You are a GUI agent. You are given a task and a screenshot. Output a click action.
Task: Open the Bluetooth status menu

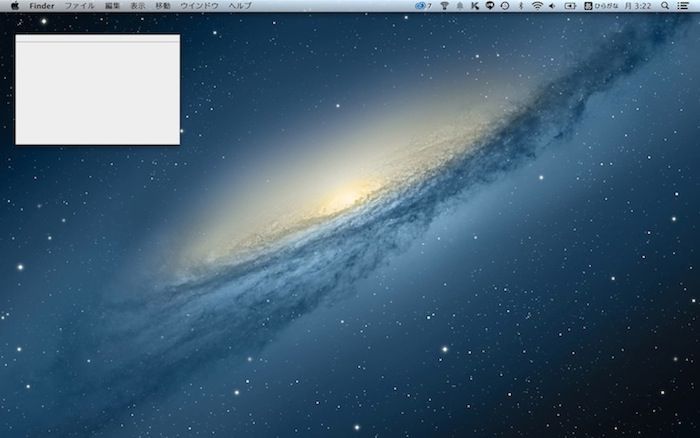click(521, 6)
